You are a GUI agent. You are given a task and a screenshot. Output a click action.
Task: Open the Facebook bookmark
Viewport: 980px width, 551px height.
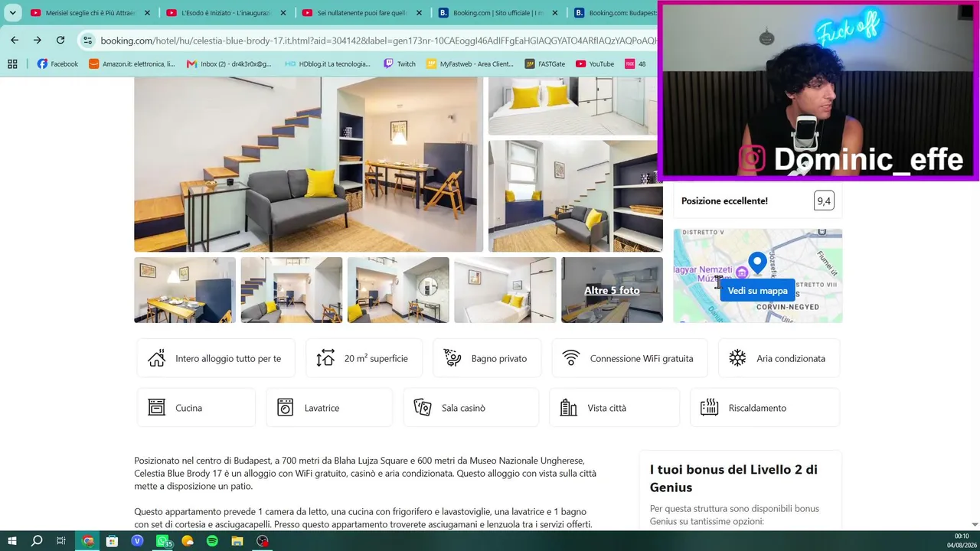point(57,64)
